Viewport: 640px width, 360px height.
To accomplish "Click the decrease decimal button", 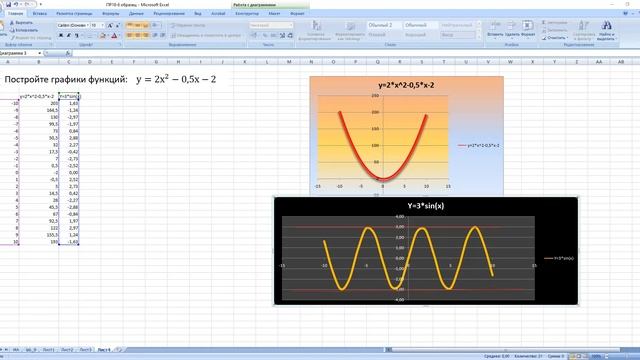I will point(290,36).
